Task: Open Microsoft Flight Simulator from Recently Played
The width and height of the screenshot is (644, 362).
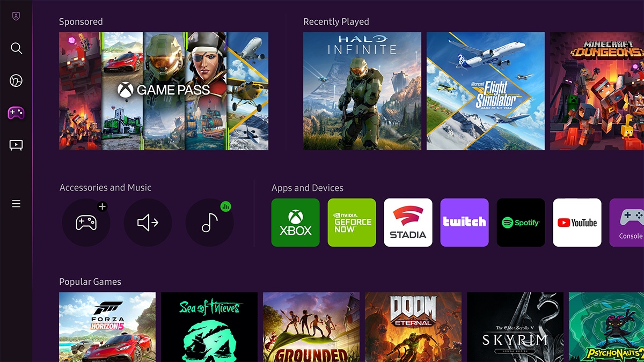Action: pos(485,91)
